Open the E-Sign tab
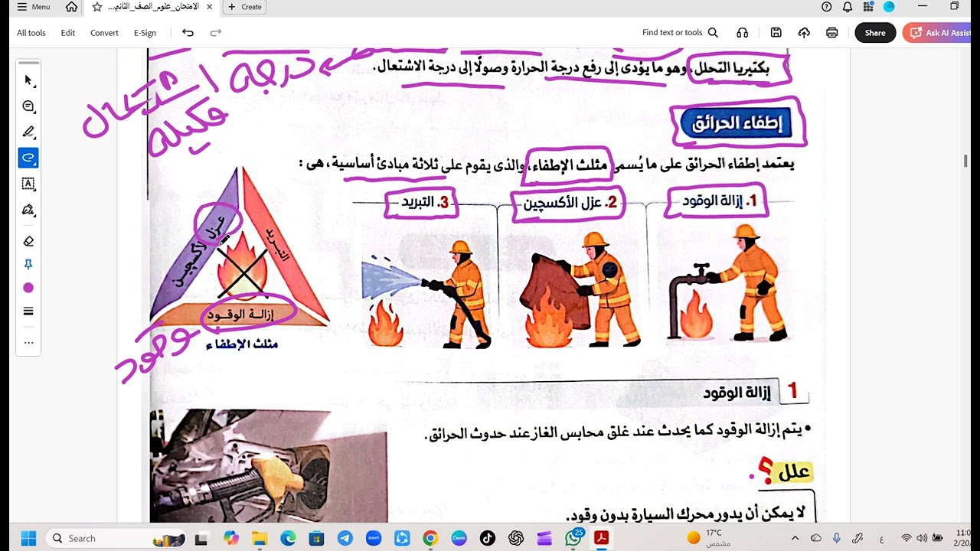 pyautogui.click(x=145, y=33)
